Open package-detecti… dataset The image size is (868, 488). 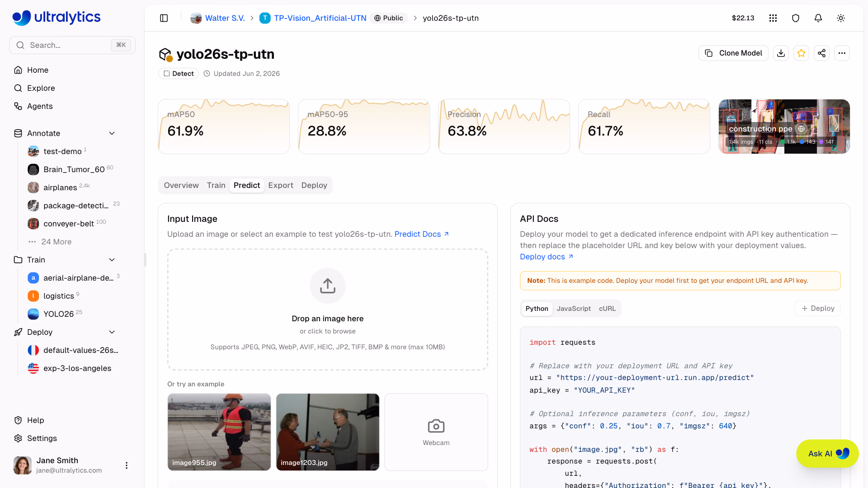tap(75, 206)
